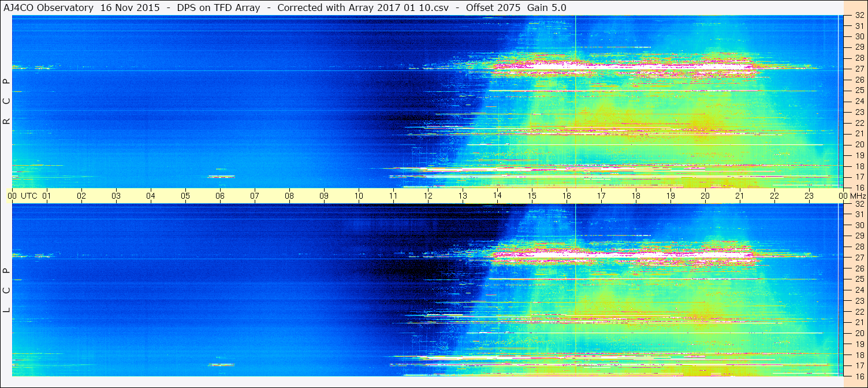Select hour 12 on the UTC axis

click(x=428, y=196)
